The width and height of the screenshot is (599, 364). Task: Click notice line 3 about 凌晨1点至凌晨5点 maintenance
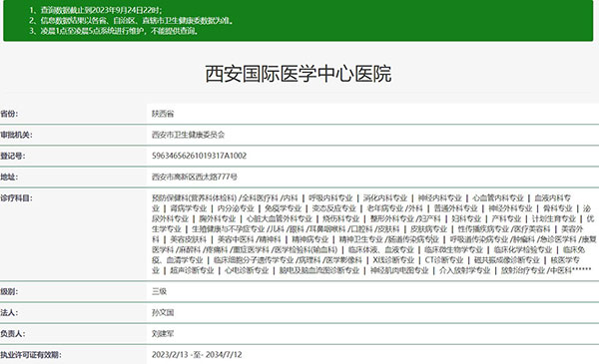coord(114,31)
